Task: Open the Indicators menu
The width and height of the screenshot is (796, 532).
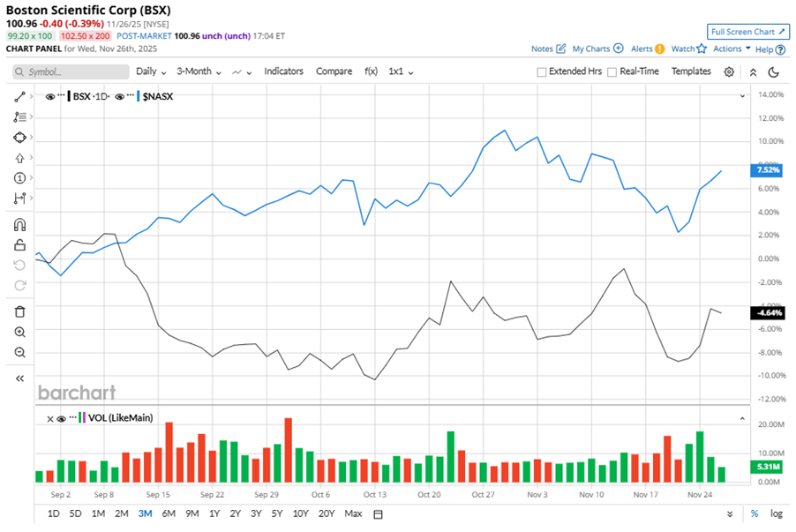Action: [283, 71]
